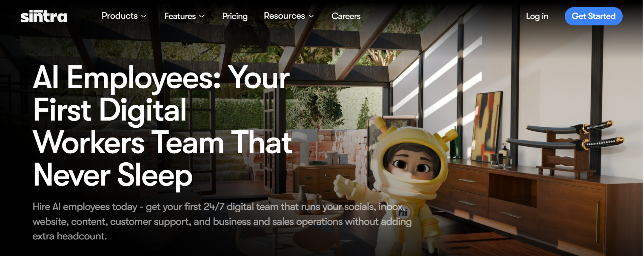The width and height of the screenshot is (644, 256).
Task: Visit the Careers page
Action: point(346,16)
